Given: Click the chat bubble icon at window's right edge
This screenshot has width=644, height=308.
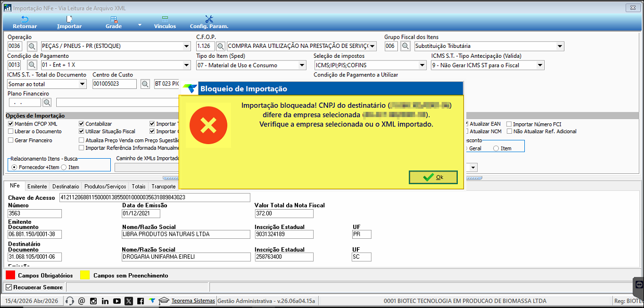Looking at the screenshot, I should [x=638, y=286].
